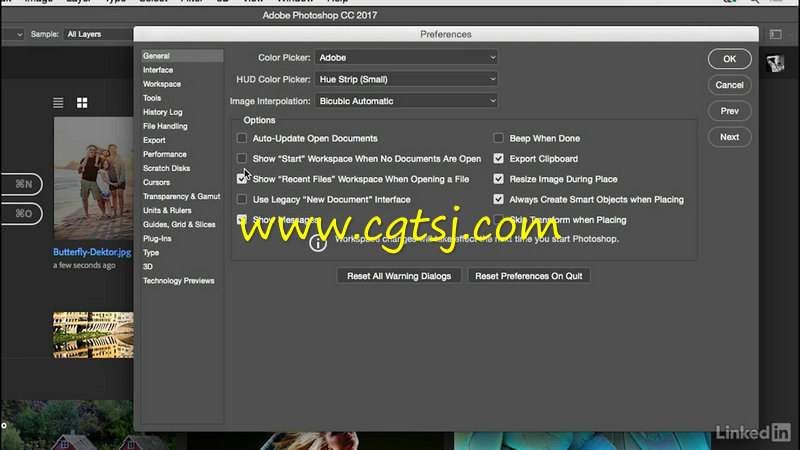800x450 pixels.
Task: Open Tools preferences category
Action: click(152, 98)
